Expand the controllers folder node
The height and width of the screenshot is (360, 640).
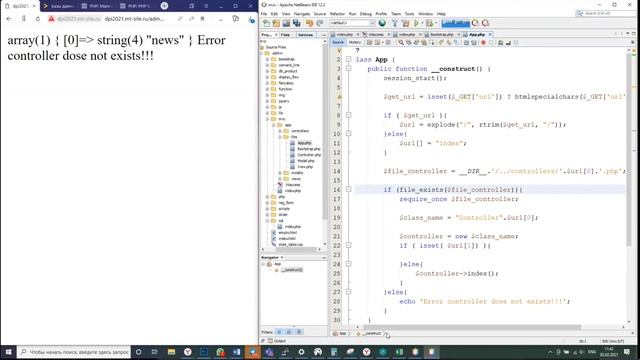(x=280, y=131)
